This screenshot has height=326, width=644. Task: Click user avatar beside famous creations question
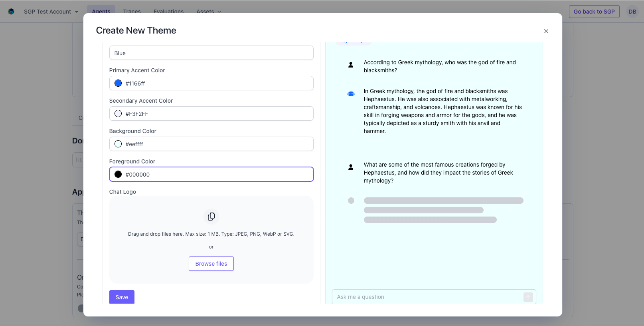(351, 167)
